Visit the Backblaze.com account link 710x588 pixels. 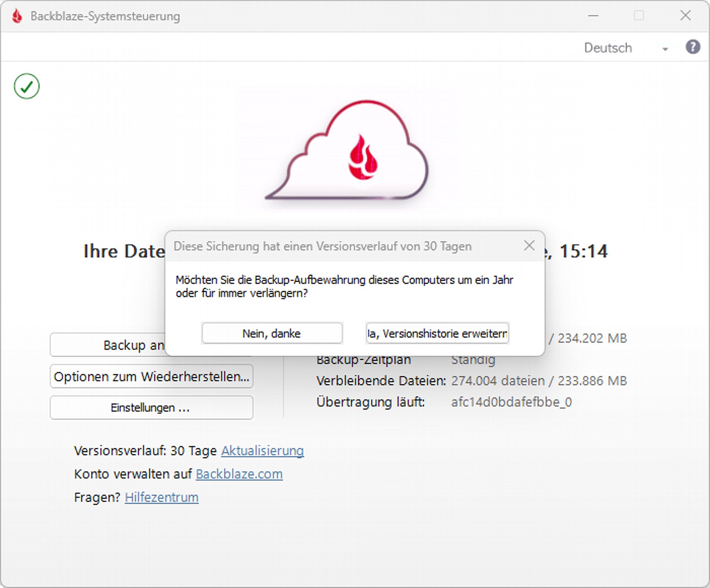point(239,474)
